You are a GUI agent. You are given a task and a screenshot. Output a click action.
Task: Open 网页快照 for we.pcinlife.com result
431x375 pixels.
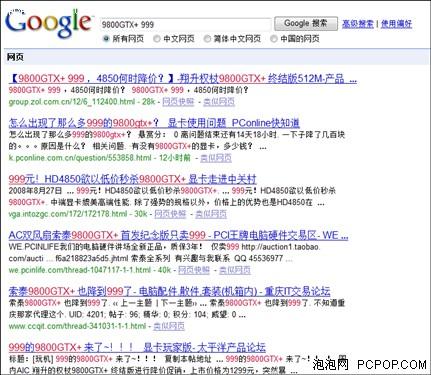[194, 270]
